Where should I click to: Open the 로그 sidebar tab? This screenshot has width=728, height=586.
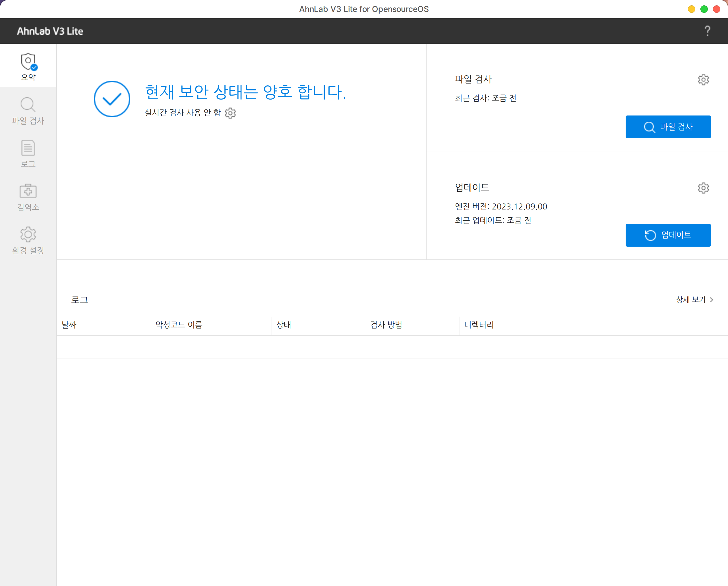click(28, 154)
